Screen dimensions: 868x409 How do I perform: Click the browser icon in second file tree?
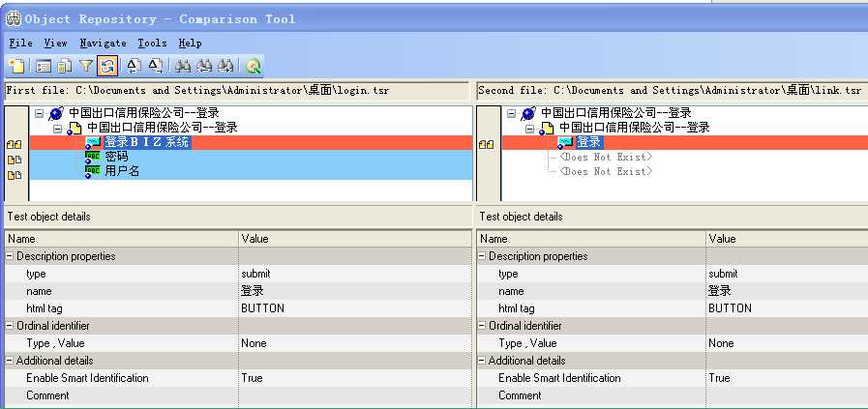point(528,114)
